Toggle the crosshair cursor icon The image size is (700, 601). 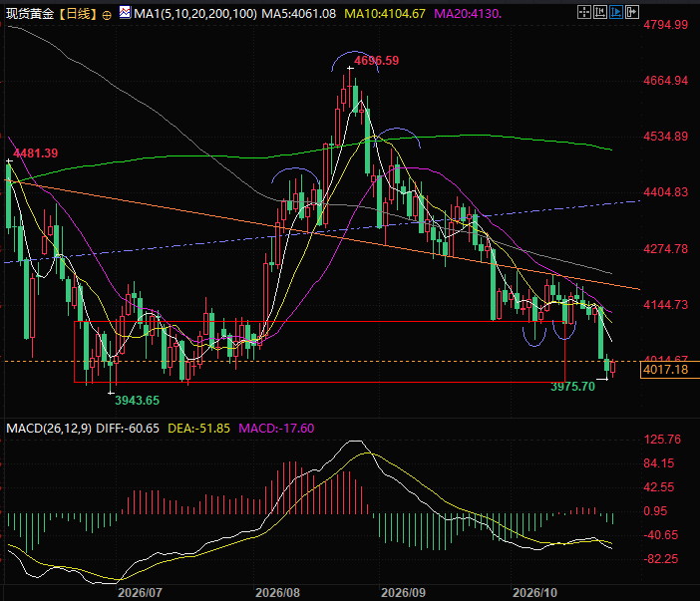584,12
